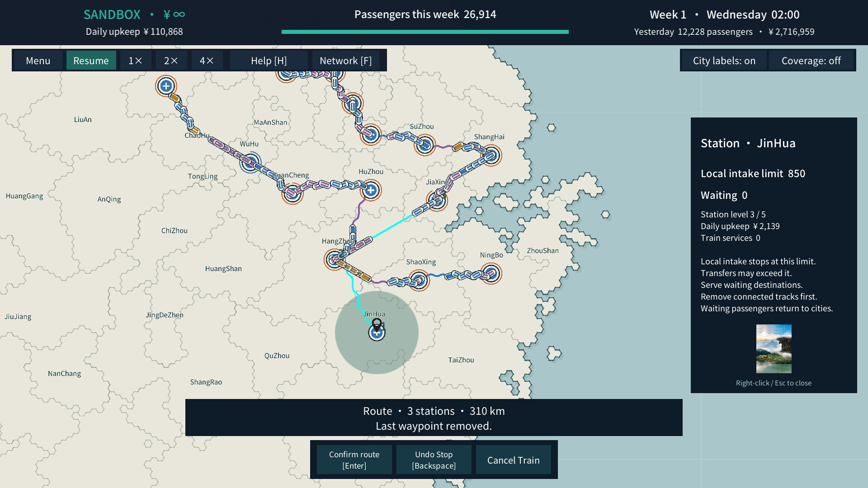Cancel Train route creation
The height and width of the screenshot is (488, 868).
(514, 460)
